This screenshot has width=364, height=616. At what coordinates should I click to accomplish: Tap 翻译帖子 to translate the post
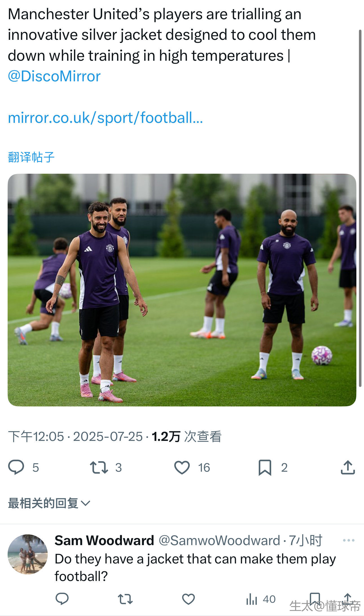click(31, 157)
